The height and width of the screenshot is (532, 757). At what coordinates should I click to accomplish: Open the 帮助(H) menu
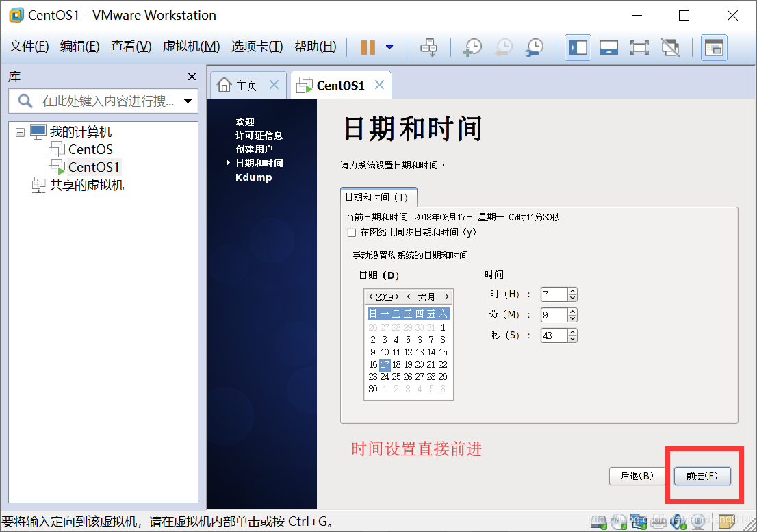[316, 47]
